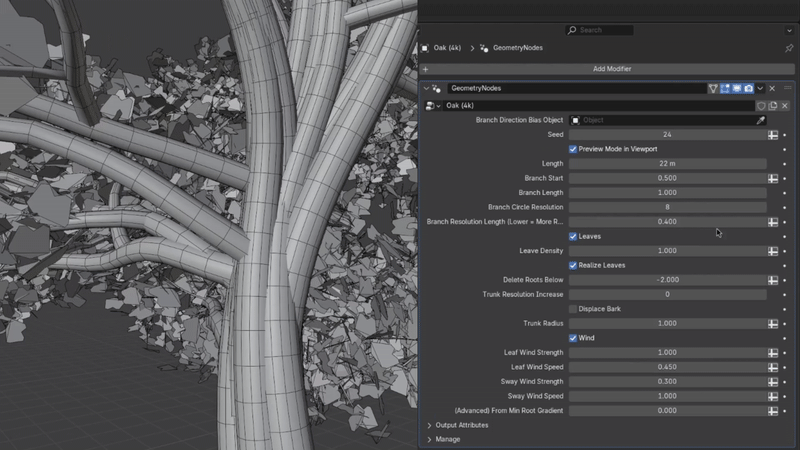
Task: Toggle On Cage funnel icon on modifier
Action: point(713,88)
